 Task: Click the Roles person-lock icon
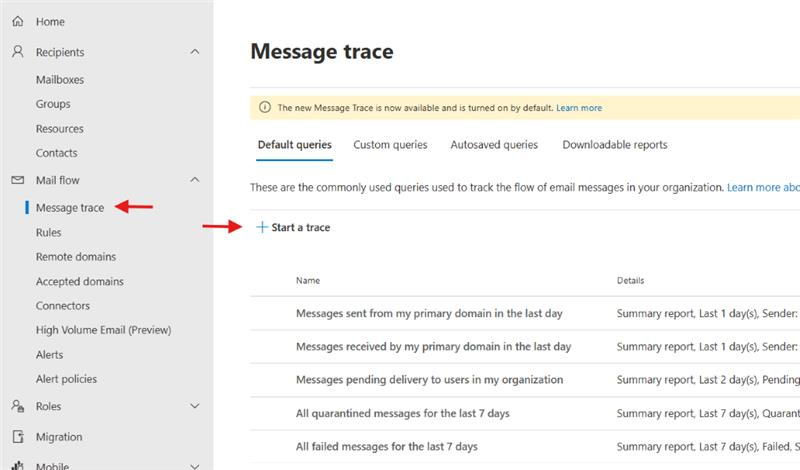pos(18,406)
